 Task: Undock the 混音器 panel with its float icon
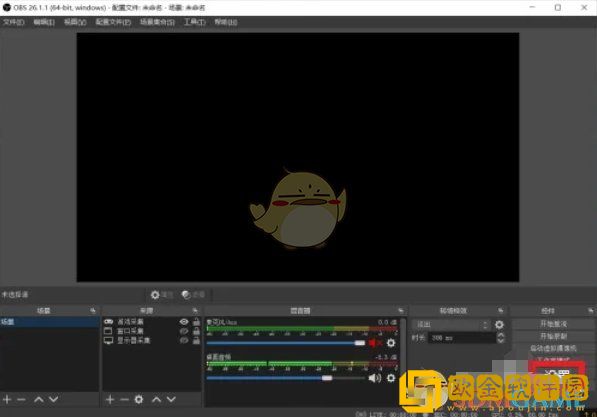point(400,311)
